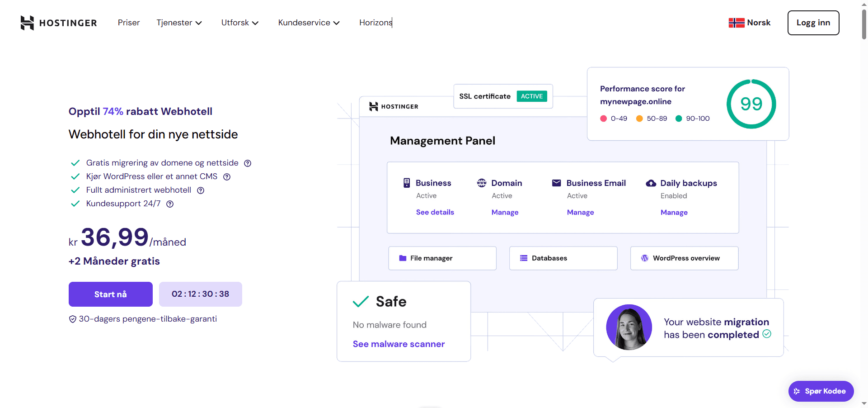Viewport: 868px width, 408px height.
Task: Click the WordPress logo icon
Action: click(645, 258)
